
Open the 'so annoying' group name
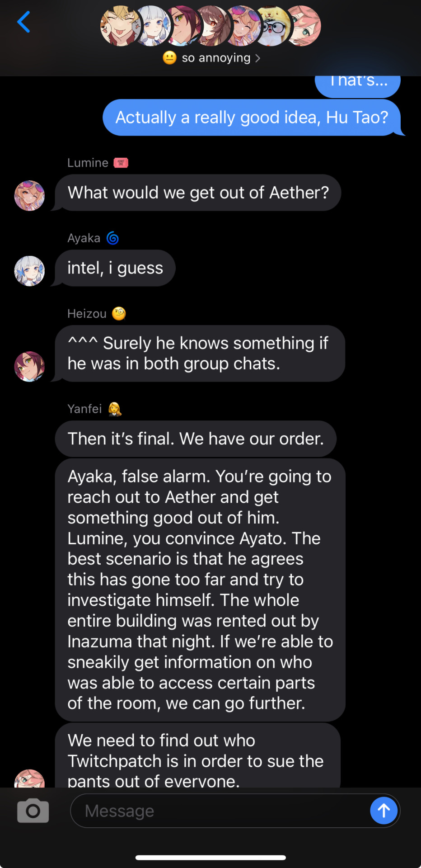point(216,58)
